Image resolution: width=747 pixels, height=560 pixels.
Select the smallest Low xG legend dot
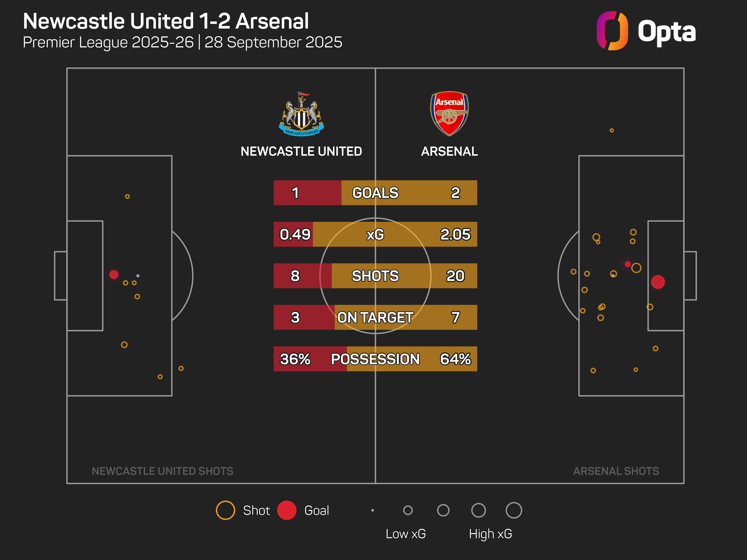[x=373, y=510]
